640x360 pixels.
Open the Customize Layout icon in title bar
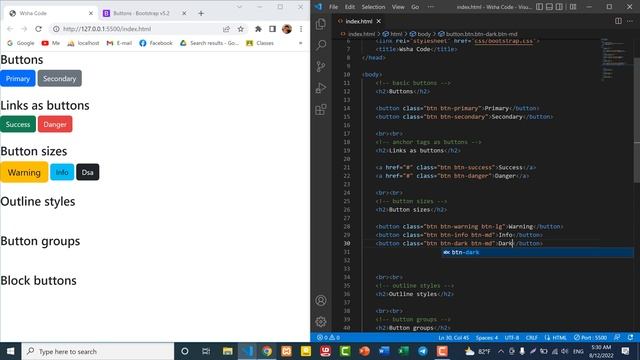pyautogui.click(x=573, y=7)
